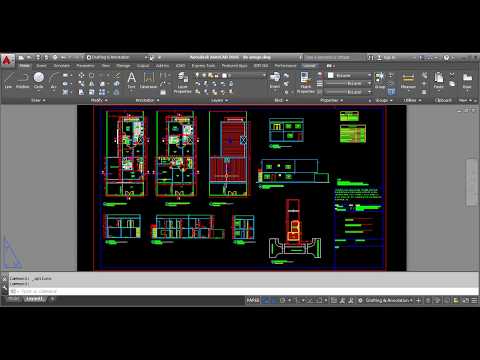Open the layer list dropdown

click(x=264, y=75)
